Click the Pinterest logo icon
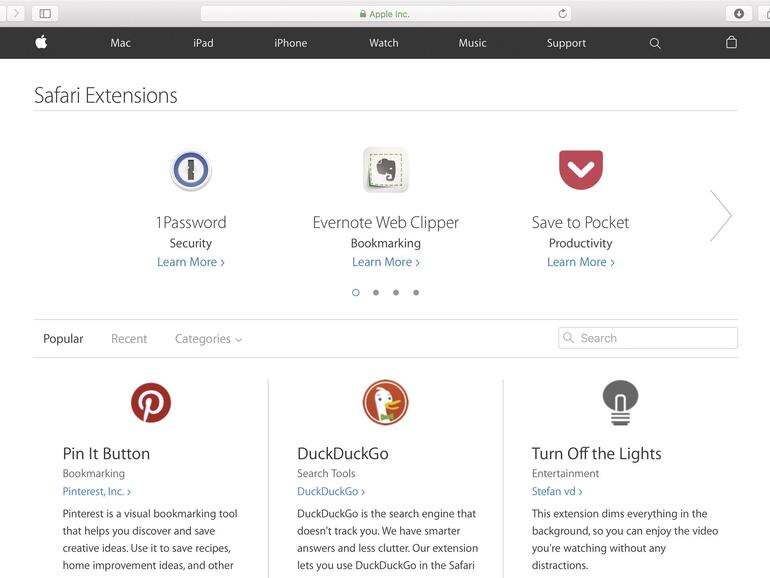 tap(151, 402)
